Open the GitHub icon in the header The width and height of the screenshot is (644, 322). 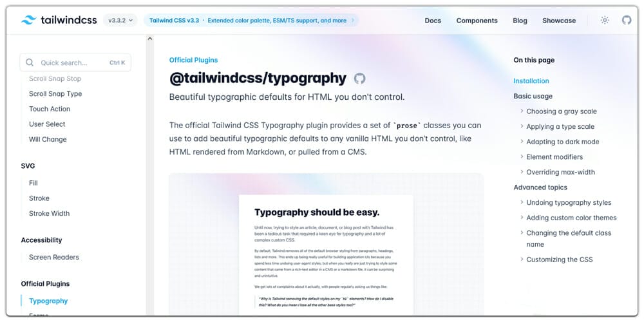pyautogui.click(x=627, y=20)
